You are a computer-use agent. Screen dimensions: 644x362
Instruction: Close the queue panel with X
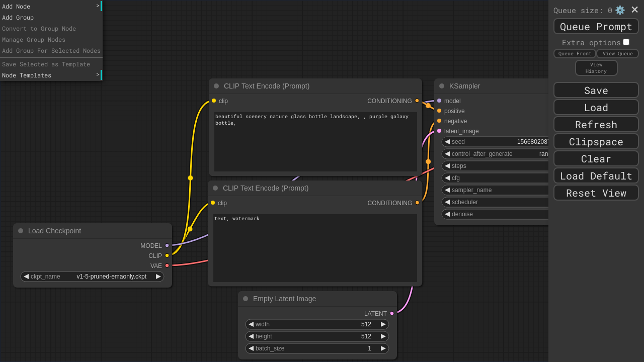coord(634,10)
